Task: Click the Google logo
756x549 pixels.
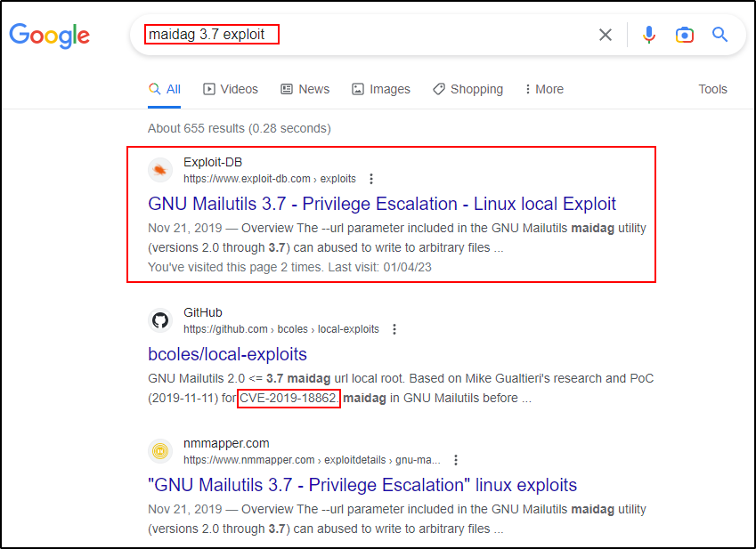Action: tap(50, 36)
